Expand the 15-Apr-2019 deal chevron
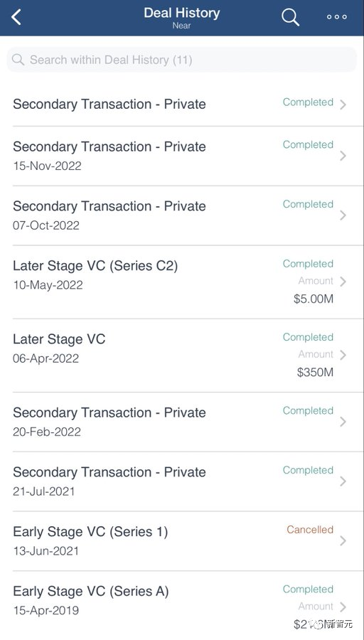 pos(343,607)
